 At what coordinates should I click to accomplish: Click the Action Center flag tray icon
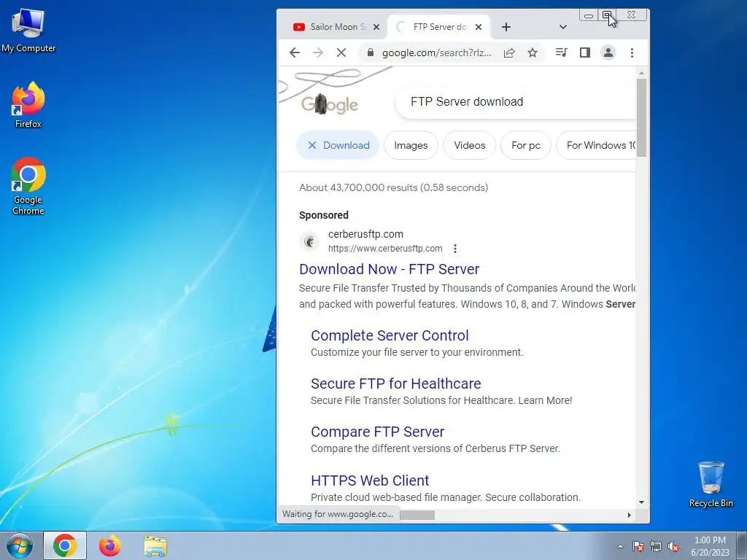(638, 546)
